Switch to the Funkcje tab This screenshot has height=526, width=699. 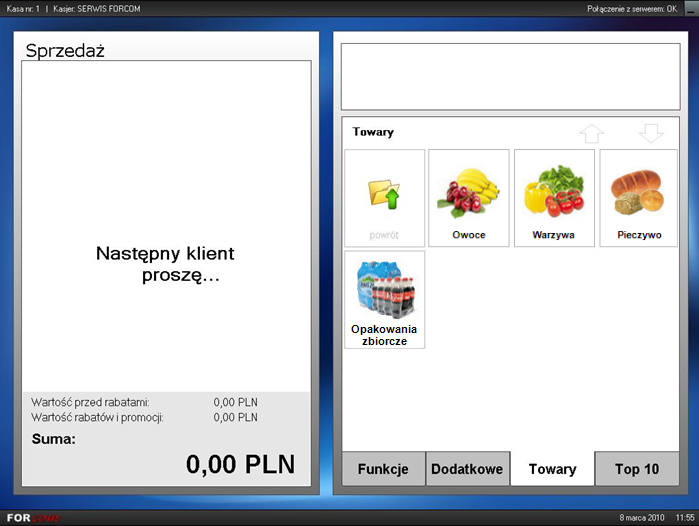pos(383,468)
